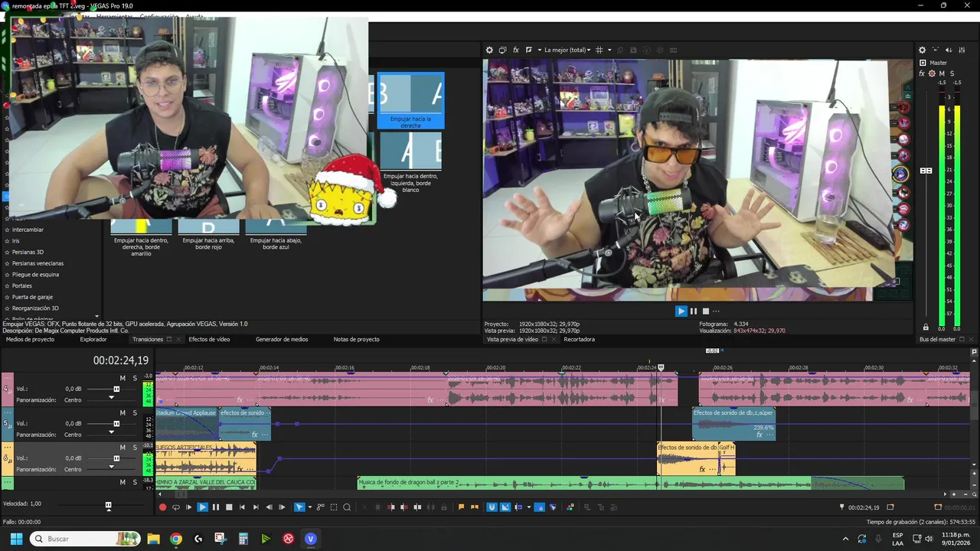This screenshot has width=980, height=551.
Task: Toggle lock envelopes to events
Action: point(540,507)
